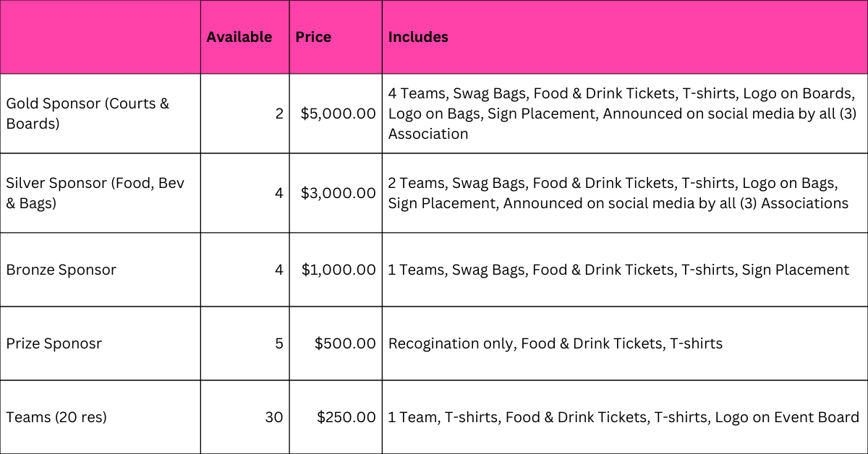The image size is (868, 454).
Task: Select the $500.00 price cell
Action: tap(344, 343)
